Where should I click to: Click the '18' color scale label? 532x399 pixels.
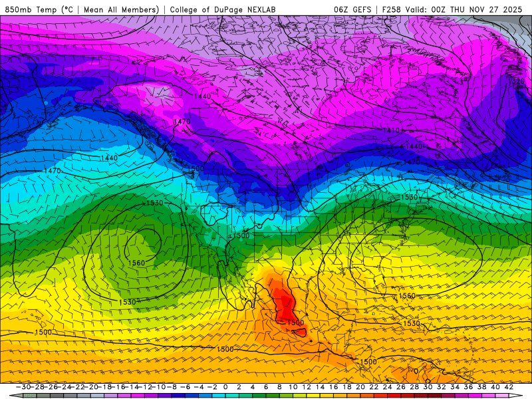(346, 387)
